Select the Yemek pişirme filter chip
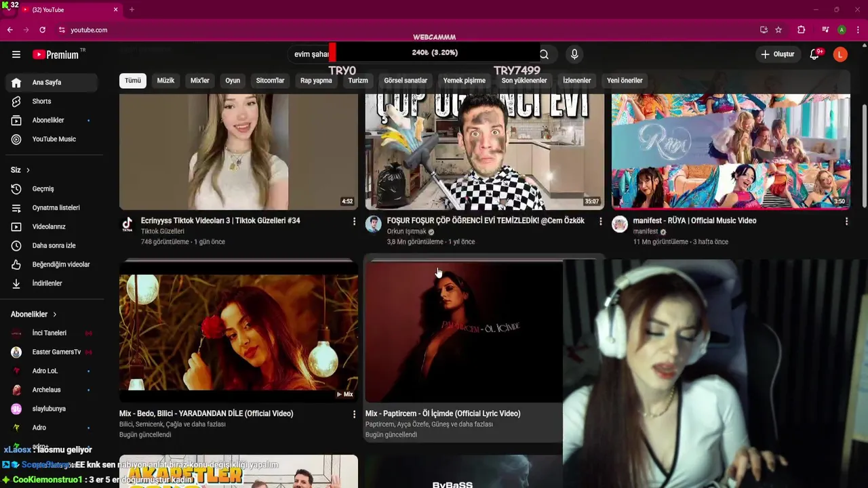868x488 pixels. click(x=465, y=81)
